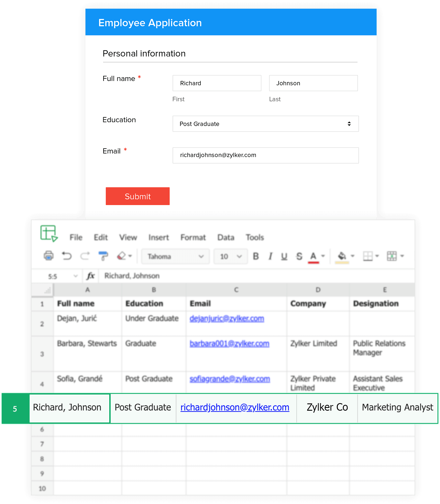Select the 'Under Graduate' cell
The width and height of the screenshot is (440, 504).
click(x=154, y=324)
